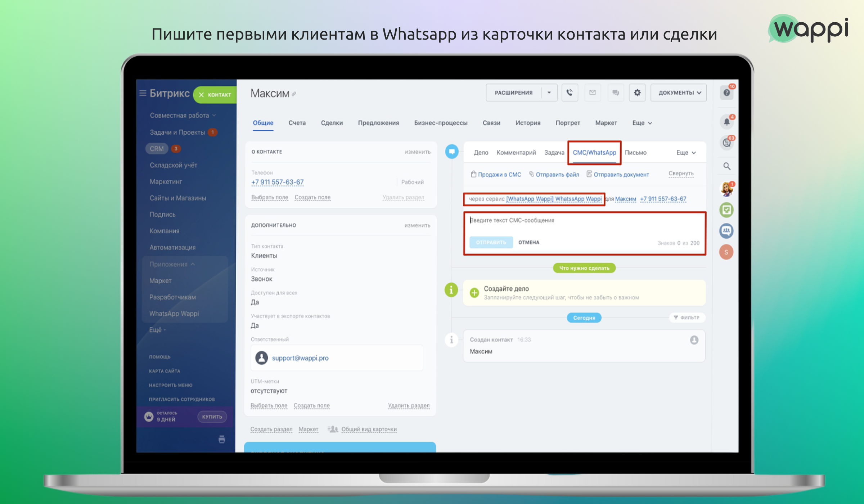864x504 pixels.
Task: Open search with the magnifier icon
Action: pos(726,166)
